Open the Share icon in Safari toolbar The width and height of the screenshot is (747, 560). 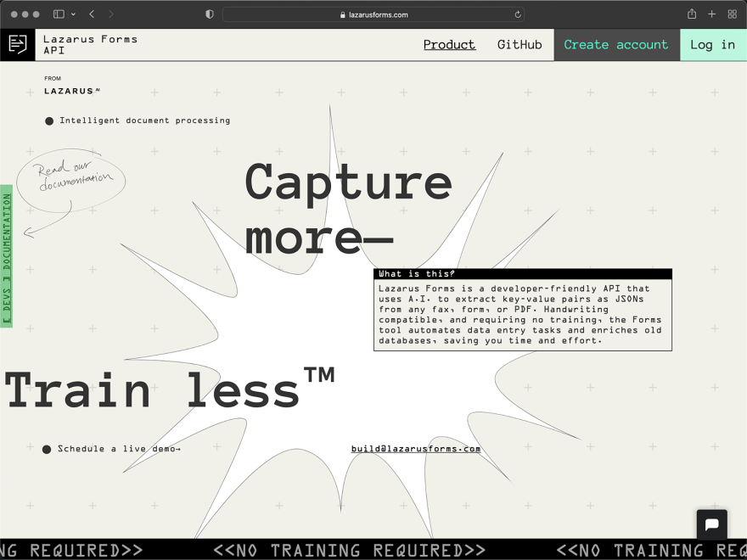(692, 14)
